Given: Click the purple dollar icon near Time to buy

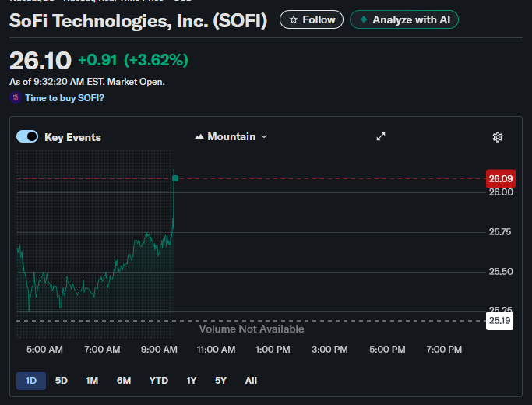Looking at the screenshot, I should coord(16,97).
